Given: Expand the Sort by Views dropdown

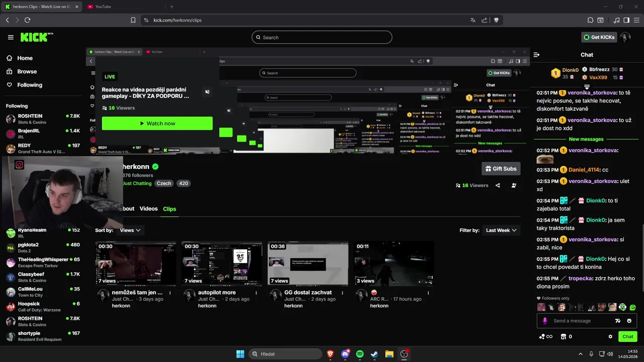Looking at the screenshot, I should [130, 230].
